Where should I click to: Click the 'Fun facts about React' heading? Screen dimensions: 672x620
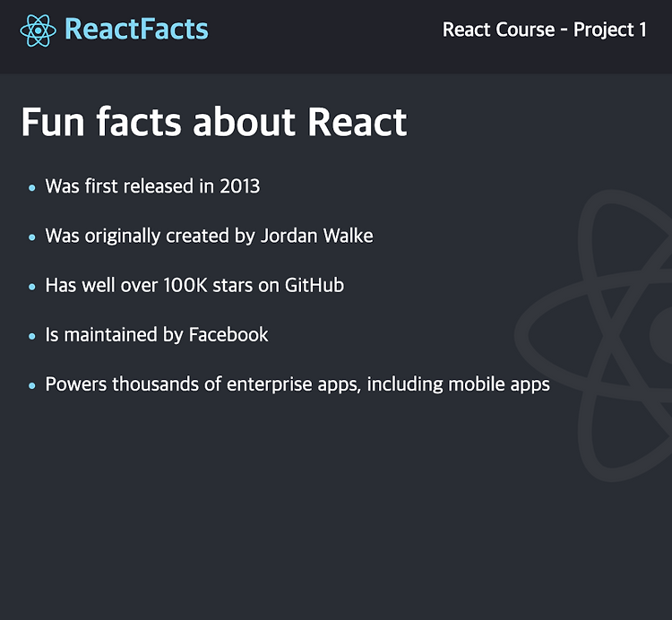pos(214,122)
